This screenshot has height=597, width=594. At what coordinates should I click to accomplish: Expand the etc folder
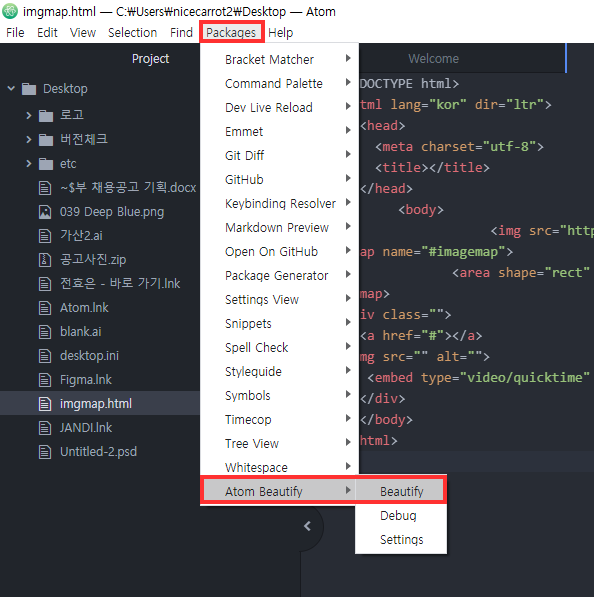[29, 164]
